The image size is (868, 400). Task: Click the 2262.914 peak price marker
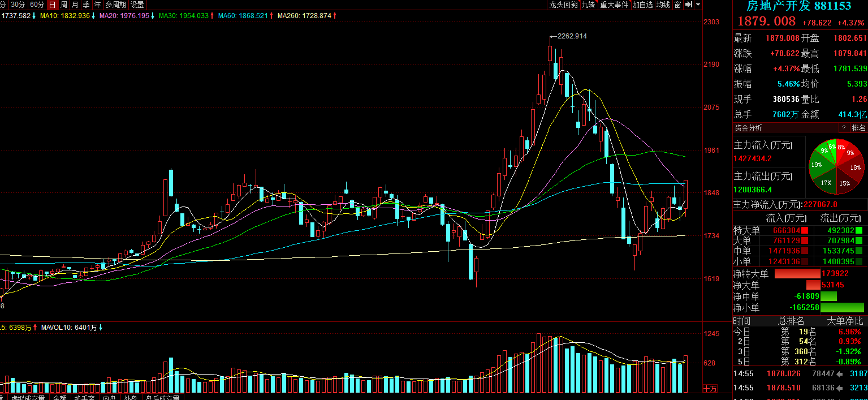tap(572, 36)
